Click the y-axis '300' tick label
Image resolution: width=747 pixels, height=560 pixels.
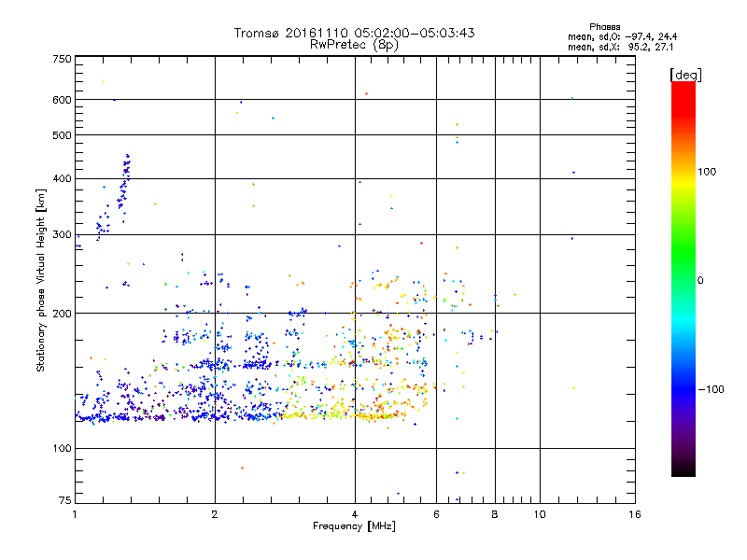click(62, 235)
